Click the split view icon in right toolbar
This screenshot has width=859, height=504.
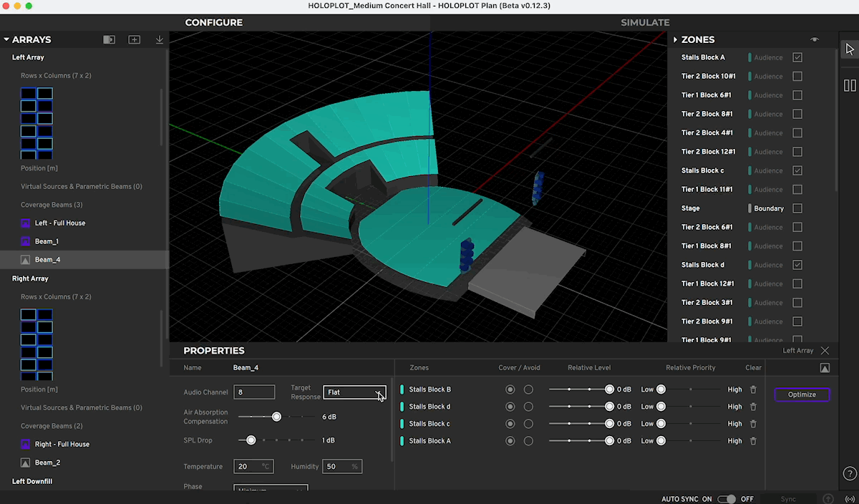(850, 85)
